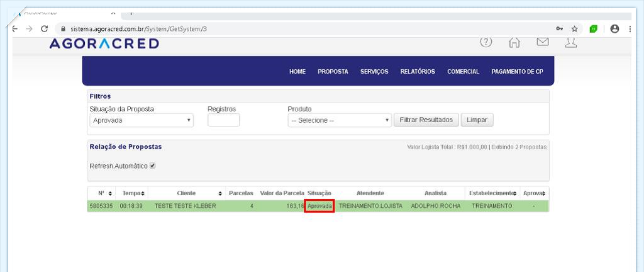Click the AGORACRED logo
This screenshot has width=644, height=272.
coord(104,43)
